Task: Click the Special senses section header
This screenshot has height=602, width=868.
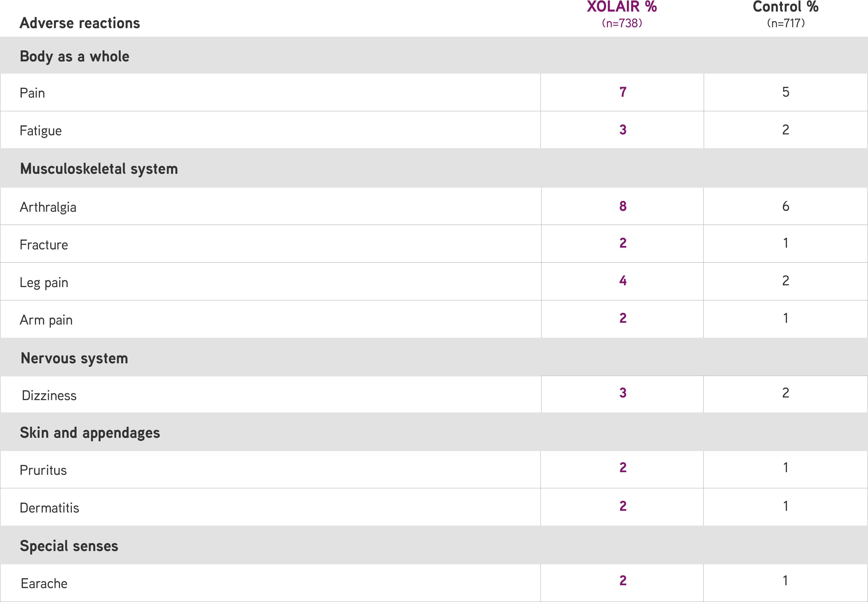Action: [69, 546]
